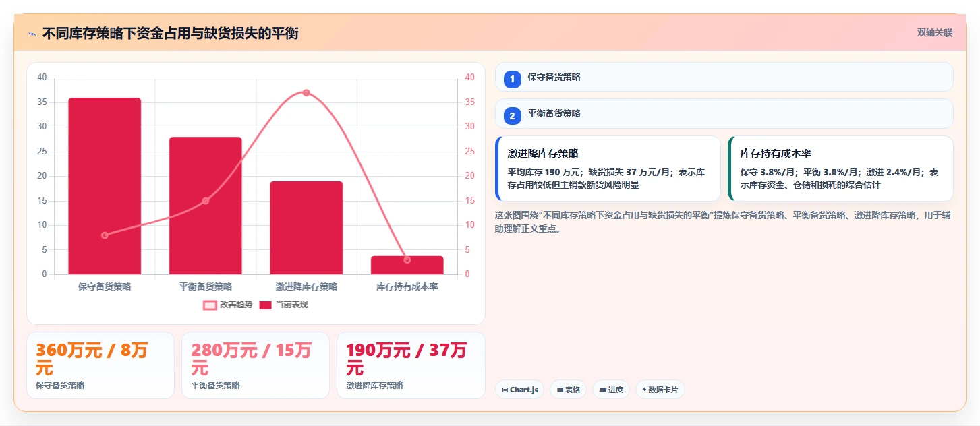This screenshot has height=426, width=980.
Task: Click the 数据卡片 tag
Action: (660, 390)
